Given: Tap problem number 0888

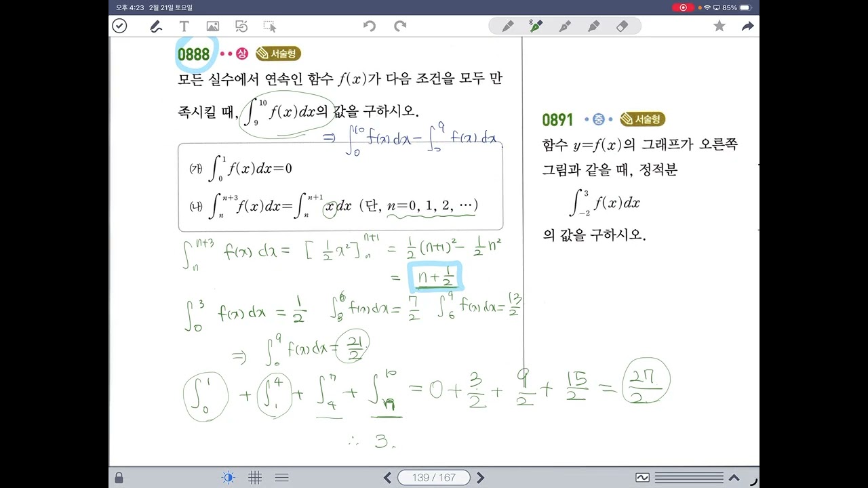Looking at the screenshot, I should (193, 54).
